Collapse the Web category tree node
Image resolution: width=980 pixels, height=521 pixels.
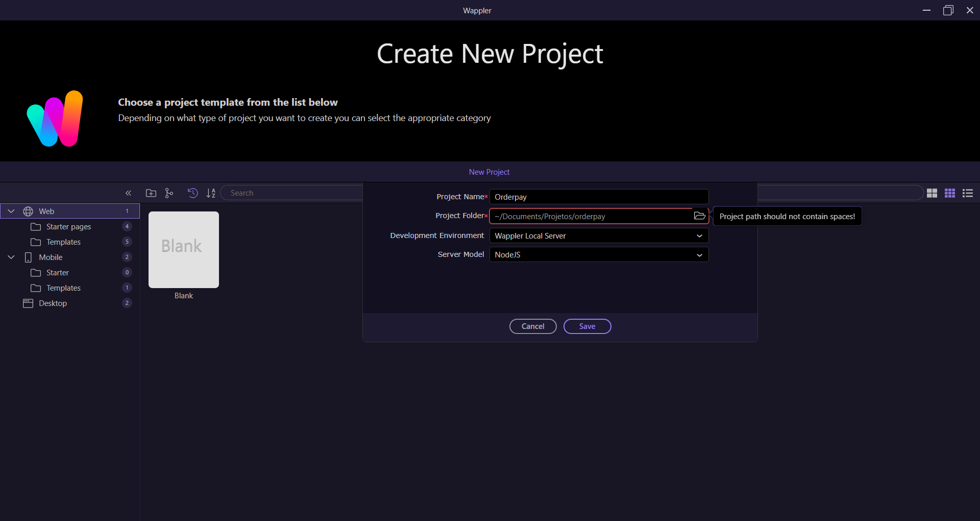11,211
